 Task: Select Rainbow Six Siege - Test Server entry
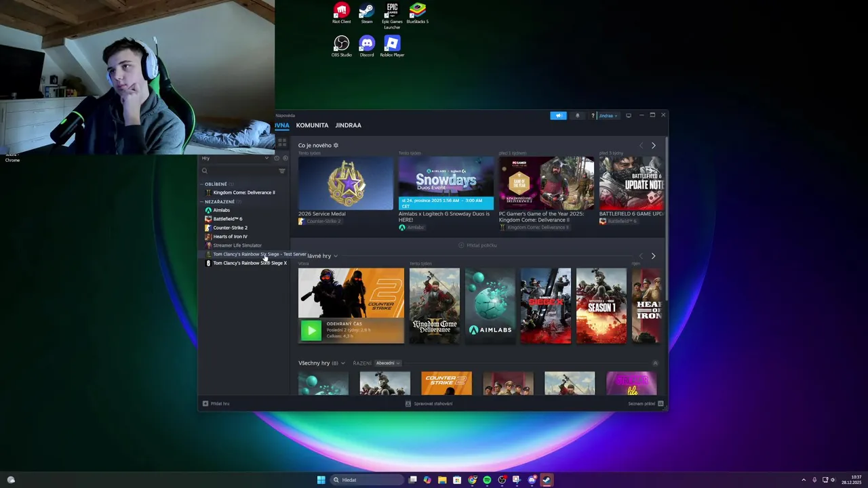259,254
